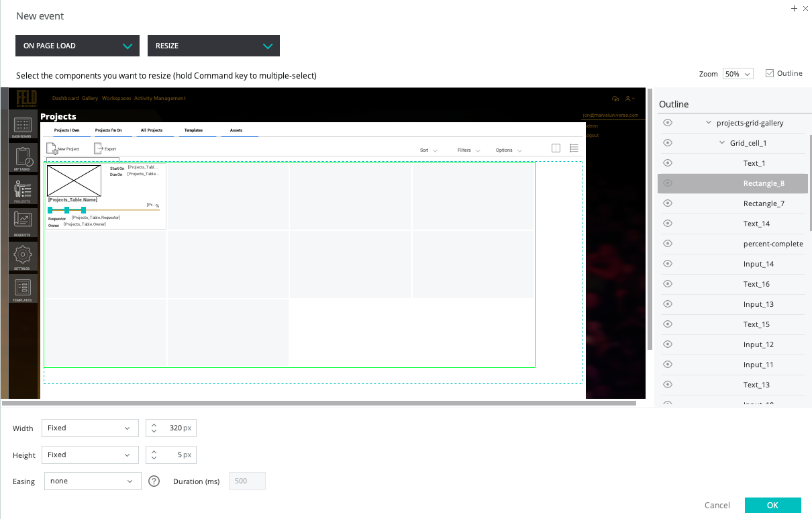The width and height of the screenshot is (812, 519).
Task: Click the list view icon in the canvas
Action: (574, 148)
